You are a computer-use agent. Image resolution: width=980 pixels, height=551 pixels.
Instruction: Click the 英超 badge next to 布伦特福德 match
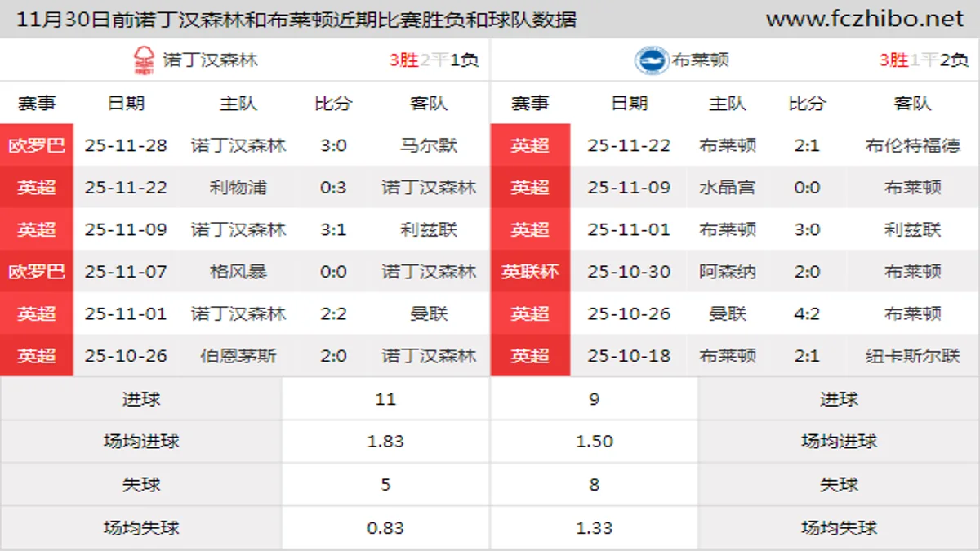click(x=530, y=145)
